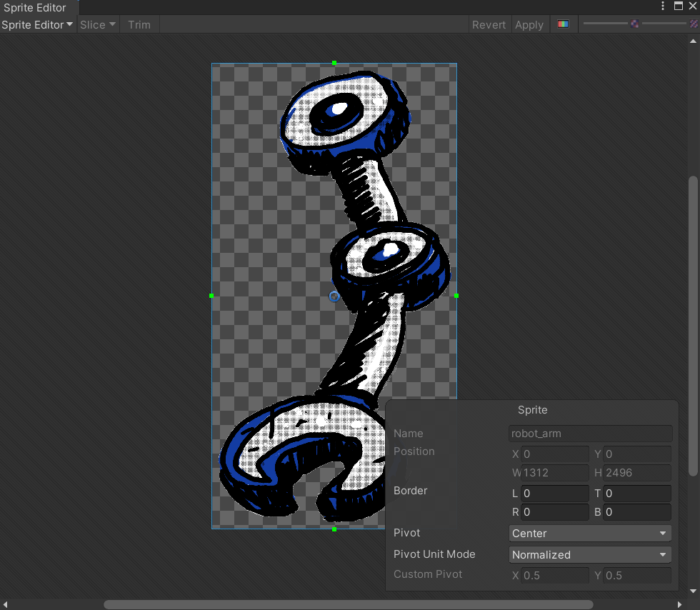The height and width of the screenshot is (610, 700).
Task: Click the pivot circle at the sprite center
Action: click(x=334, y=296)
